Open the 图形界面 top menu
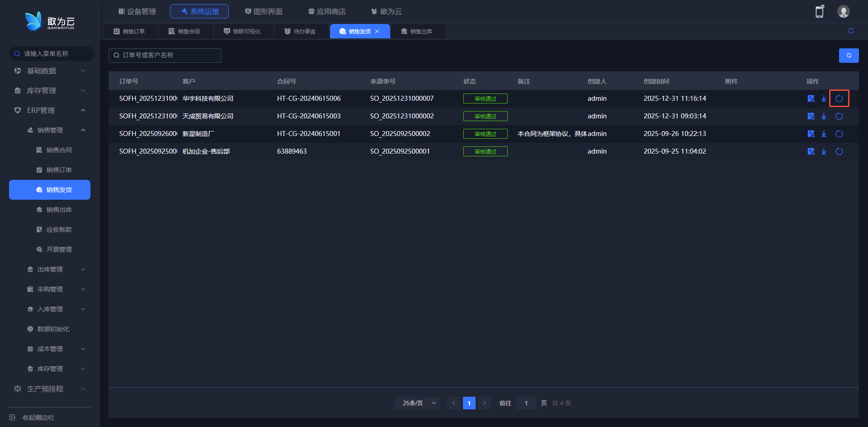Image resolution: width=868 pixels, height=427 pixels. (x=264, y=11)
